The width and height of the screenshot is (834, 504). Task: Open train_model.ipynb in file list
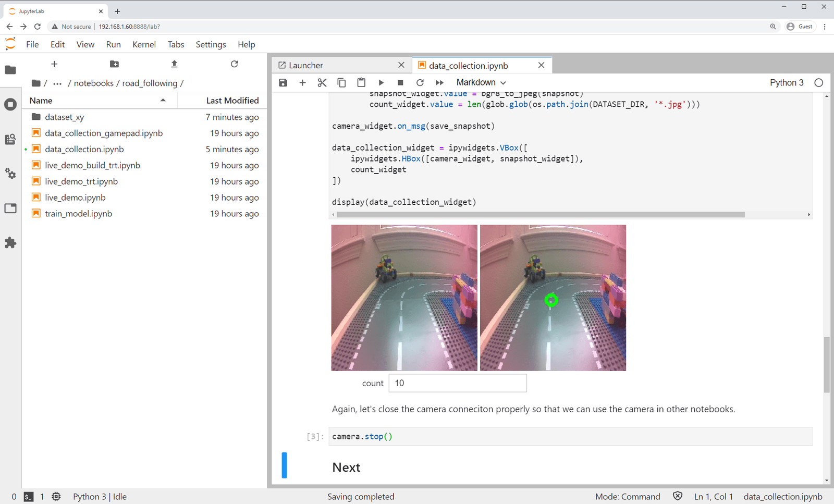145,214
